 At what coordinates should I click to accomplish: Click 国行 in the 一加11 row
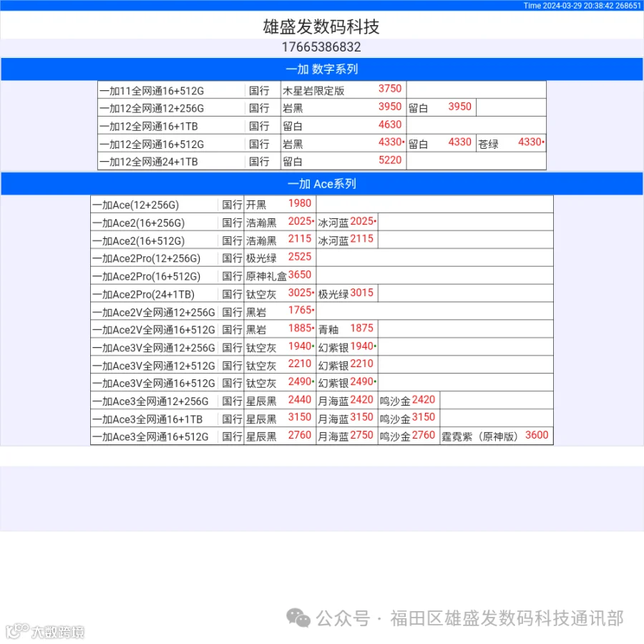tap(259, 91)
